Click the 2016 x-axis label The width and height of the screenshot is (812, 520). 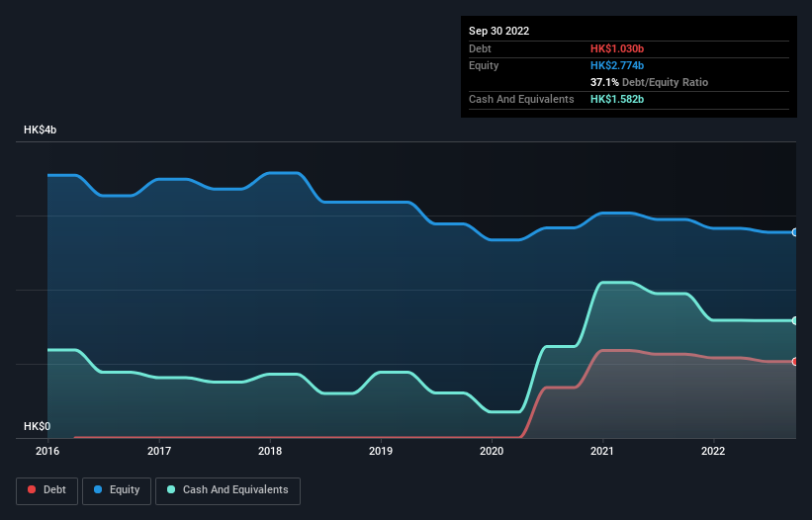(x=47, y=451)
